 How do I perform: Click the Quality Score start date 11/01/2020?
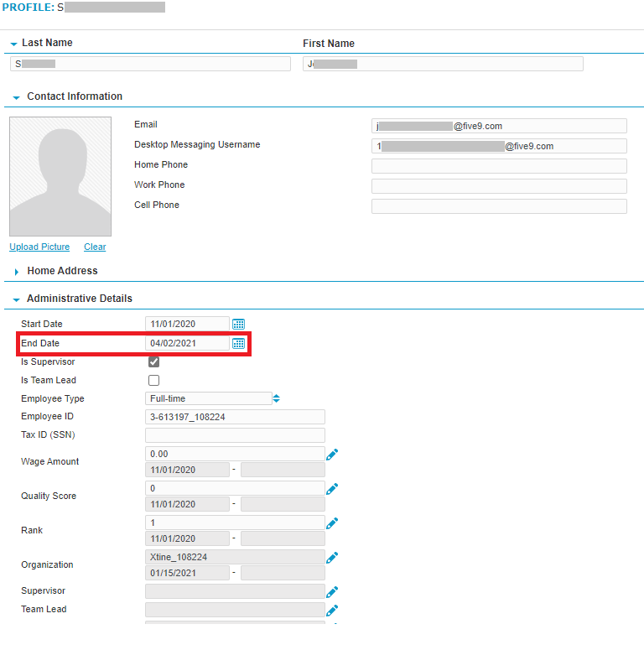coord(187,504)
